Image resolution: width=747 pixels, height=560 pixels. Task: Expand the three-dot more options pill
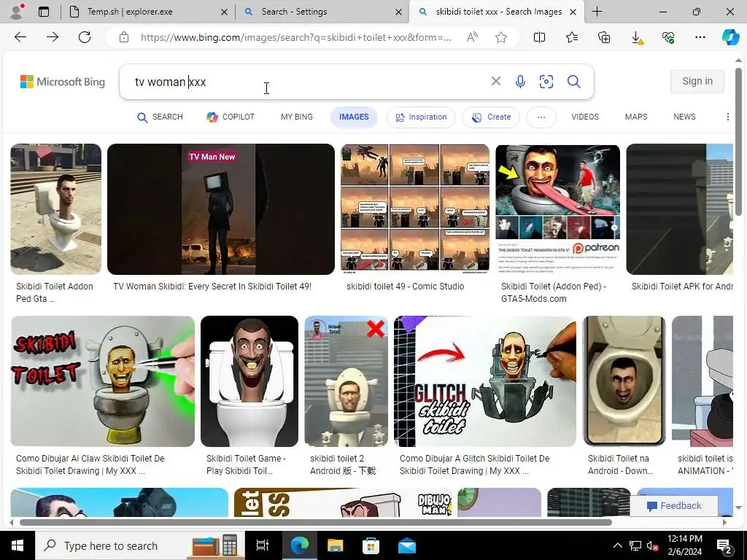pos(541,117)
